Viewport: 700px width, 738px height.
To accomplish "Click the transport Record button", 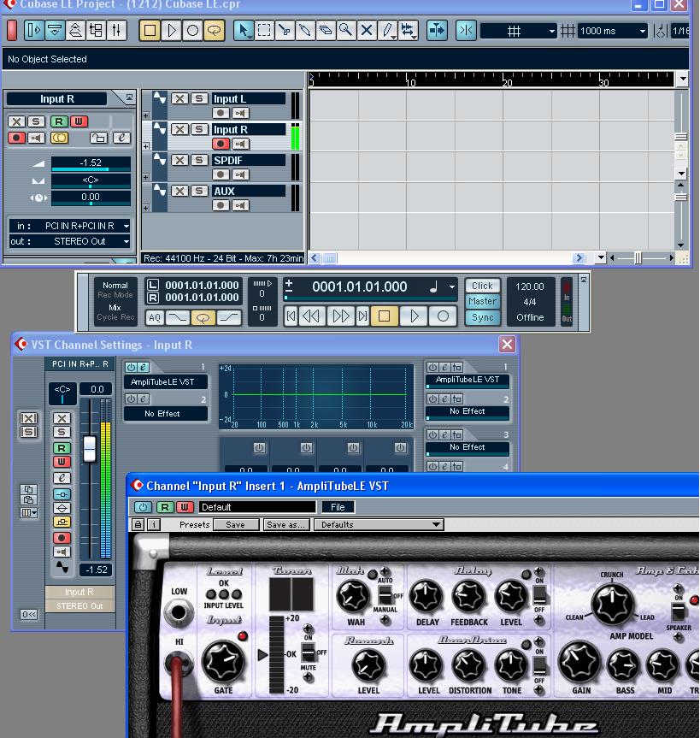I will pyautogui.click(x=443, y=316).
